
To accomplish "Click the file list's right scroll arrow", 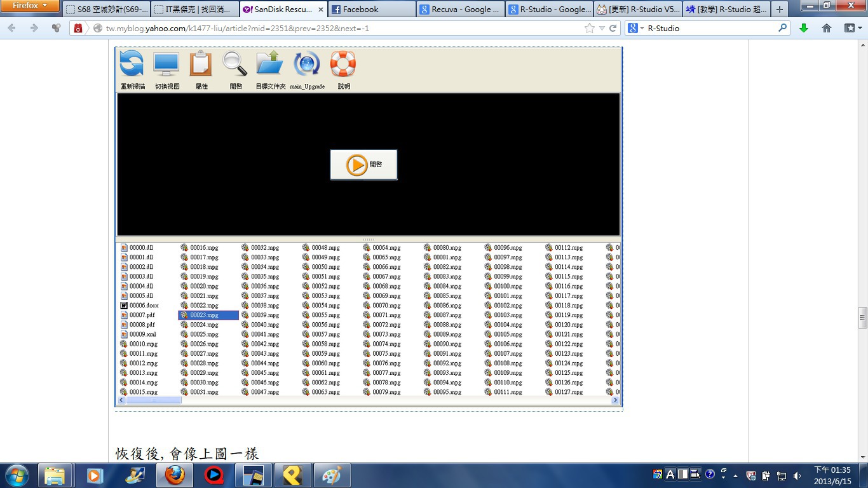I will coord(615,400).
